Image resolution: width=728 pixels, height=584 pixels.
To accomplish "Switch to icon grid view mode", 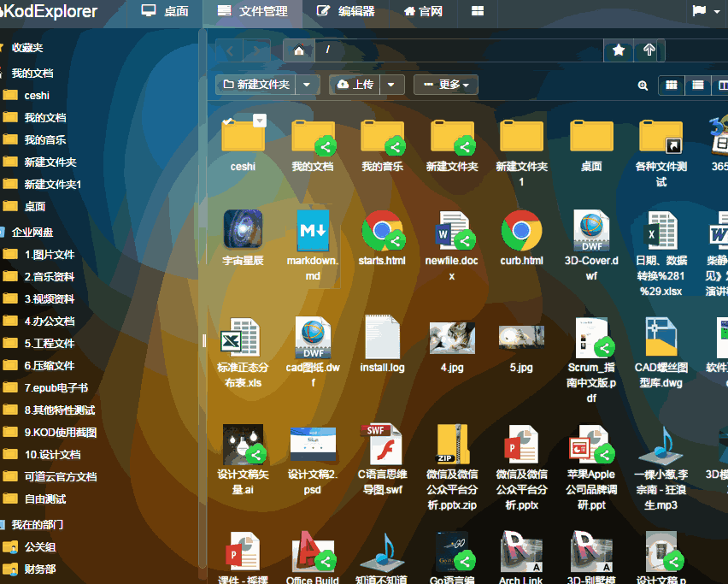I will (x=672, y=85).
